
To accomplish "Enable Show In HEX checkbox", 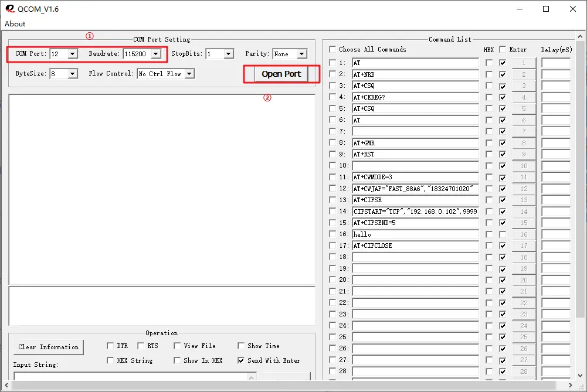I will click(177, 360).
